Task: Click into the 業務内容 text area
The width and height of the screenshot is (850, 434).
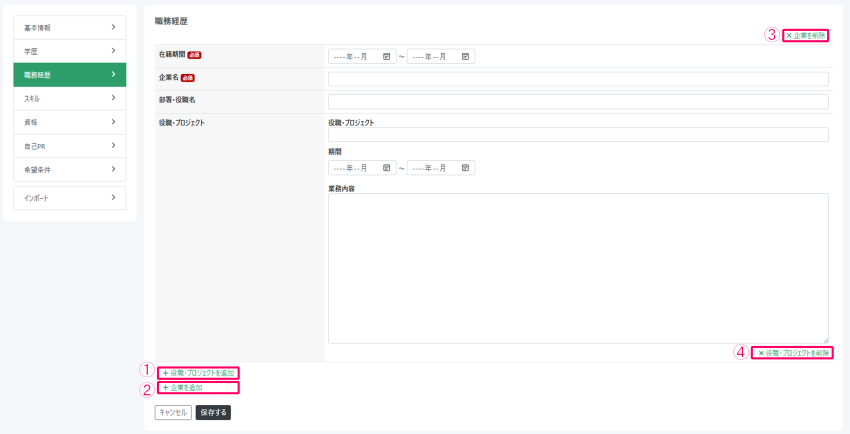Action: point(578,268)
